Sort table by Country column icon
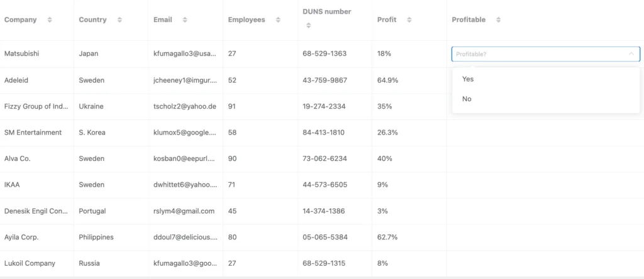Screen dimensions: 644x279 (119, 19)
